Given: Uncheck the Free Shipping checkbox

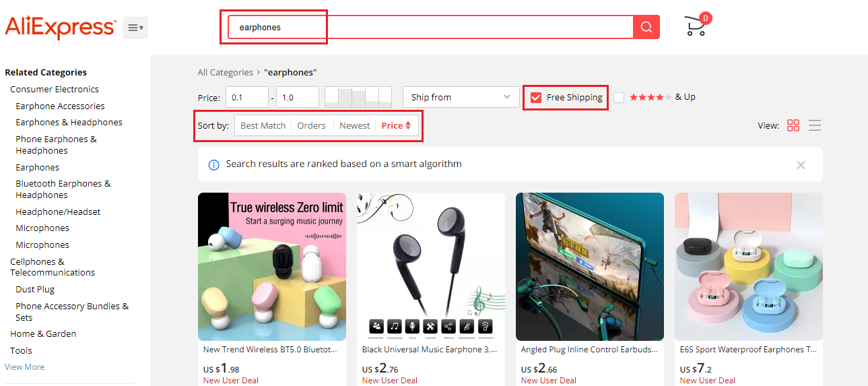Looking at the screenshot, I should coord(536,98).
